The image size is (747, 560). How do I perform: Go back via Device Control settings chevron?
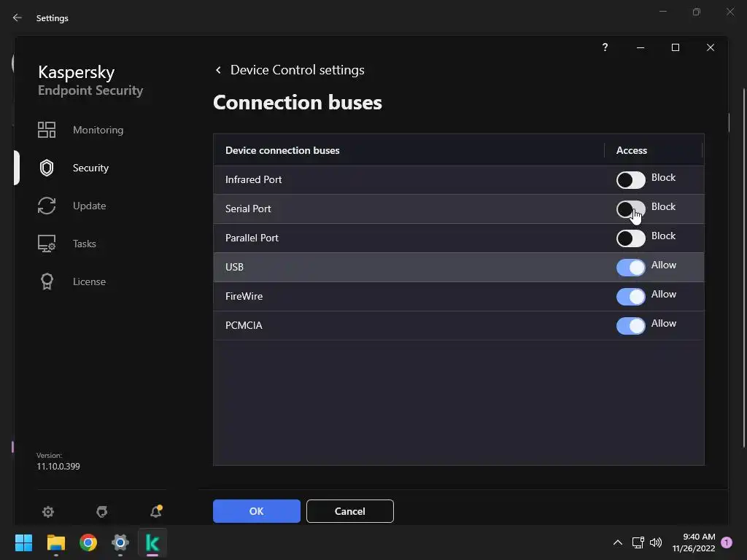[218, 70]
